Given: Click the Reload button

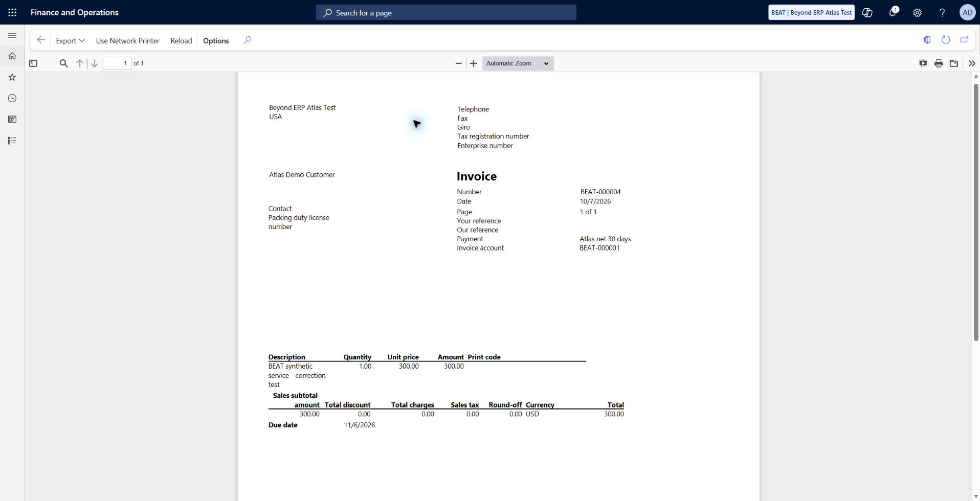Looking at the screenshot, I should click(181, 41).
